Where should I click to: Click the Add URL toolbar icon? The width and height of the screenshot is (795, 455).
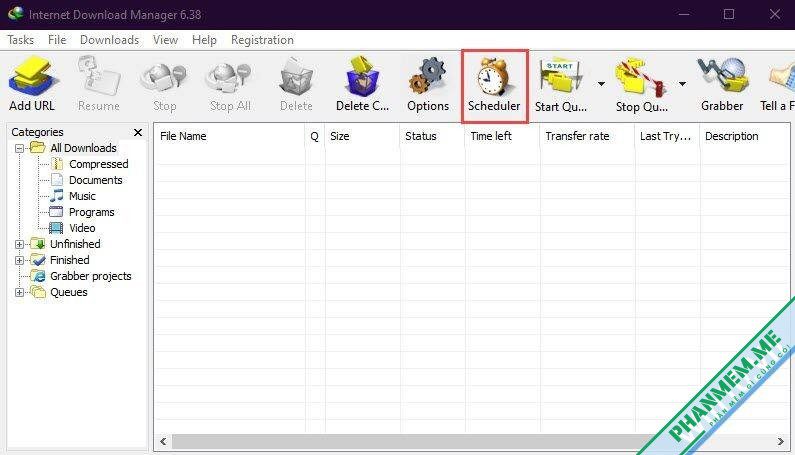[32, 76]
